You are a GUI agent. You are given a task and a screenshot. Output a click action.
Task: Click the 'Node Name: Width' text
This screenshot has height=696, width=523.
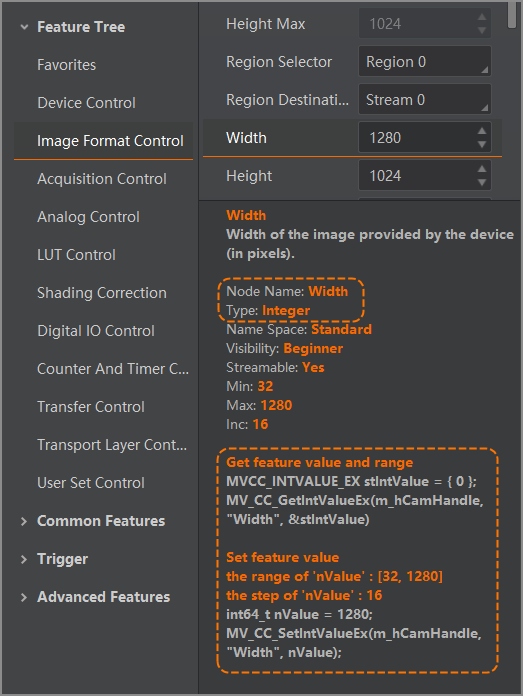pyautogui.click(x=287, y=291)
